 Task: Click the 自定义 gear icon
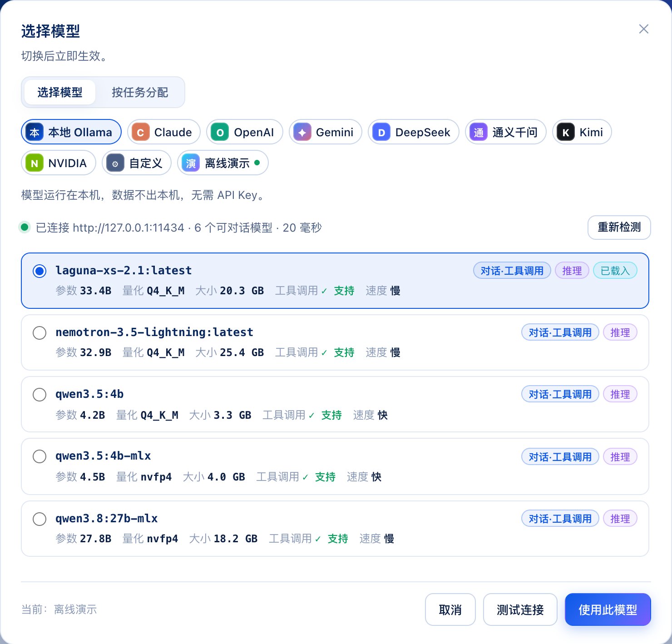pyautogui.click(x=115, y=163)
